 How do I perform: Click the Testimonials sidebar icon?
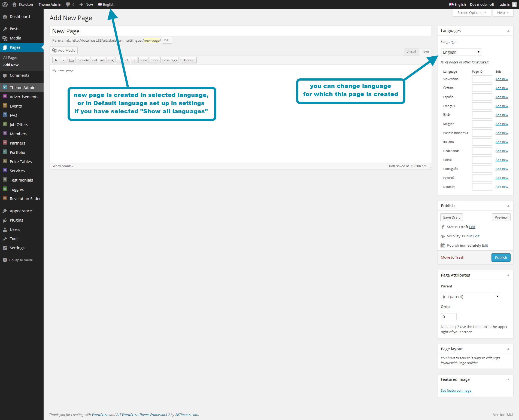[x=5, y=180]
